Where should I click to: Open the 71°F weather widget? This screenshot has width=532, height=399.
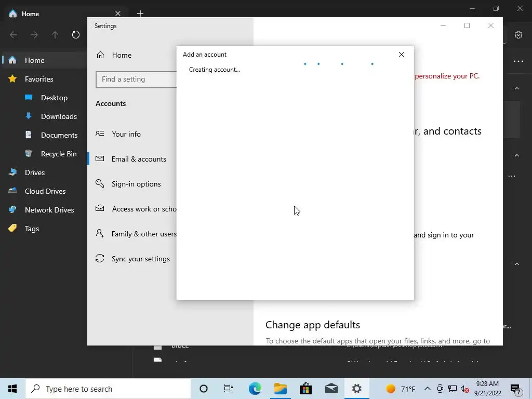[401, 389]
